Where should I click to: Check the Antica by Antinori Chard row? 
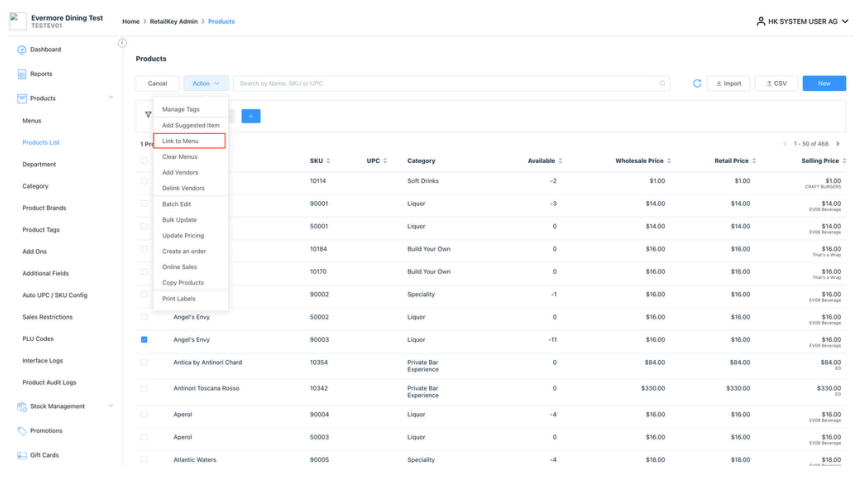[144, 363]
